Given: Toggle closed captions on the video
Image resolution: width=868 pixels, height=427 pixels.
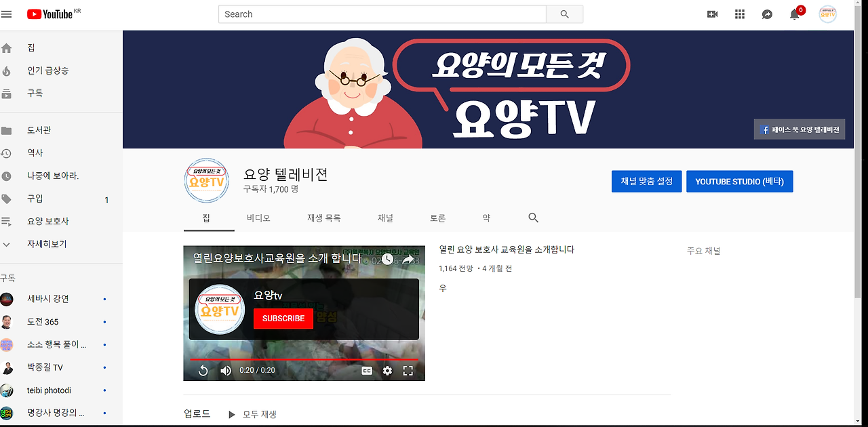Looking at the screenshot, I should (367, 371).
